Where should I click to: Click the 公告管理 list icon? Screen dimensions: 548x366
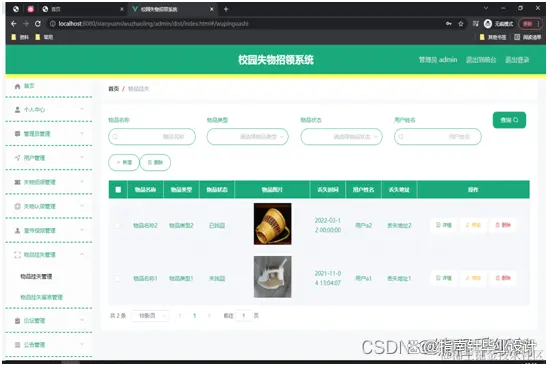pyautogui.click(x=17, y=345)
